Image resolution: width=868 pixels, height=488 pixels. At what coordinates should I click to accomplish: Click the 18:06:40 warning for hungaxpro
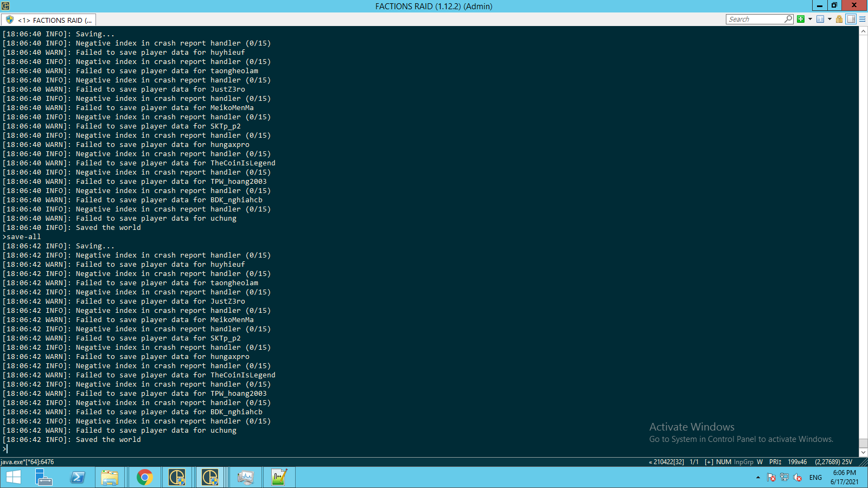126,145
